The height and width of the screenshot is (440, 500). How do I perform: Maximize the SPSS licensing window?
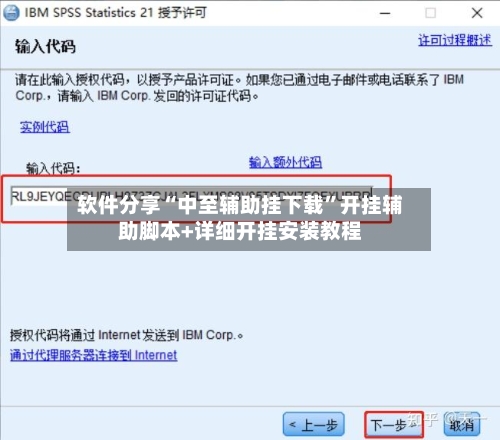click(x=431, y=13)
